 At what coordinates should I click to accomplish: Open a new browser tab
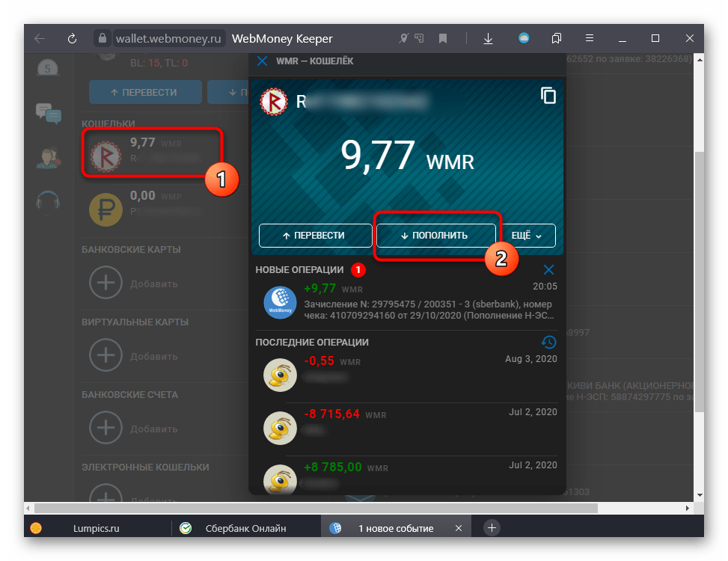coord(492,527)
